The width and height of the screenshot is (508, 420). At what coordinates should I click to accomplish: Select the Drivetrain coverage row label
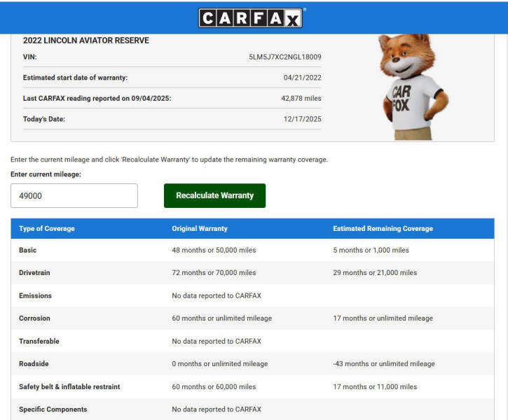click(x=34, y=273)
